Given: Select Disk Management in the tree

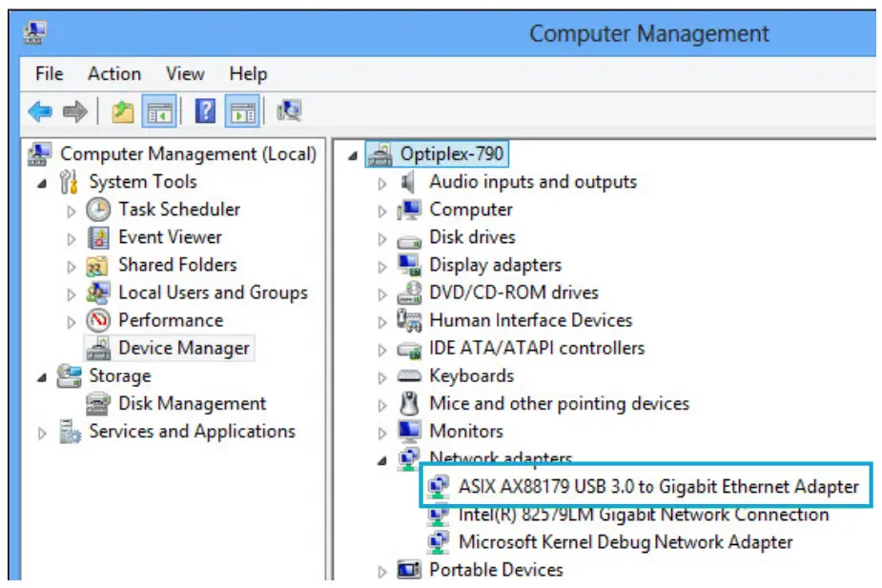Looking at the screenshot, I should coord(191,404).
